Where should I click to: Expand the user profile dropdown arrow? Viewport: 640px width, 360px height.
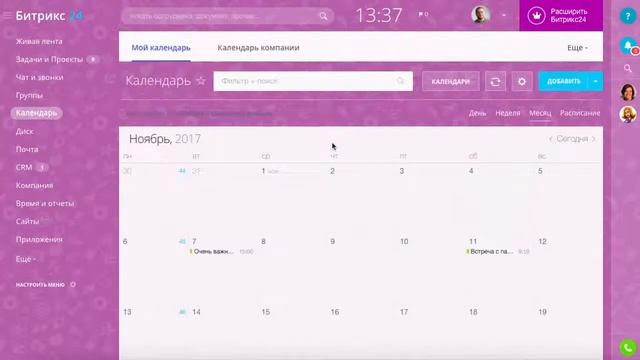point(504,15)
